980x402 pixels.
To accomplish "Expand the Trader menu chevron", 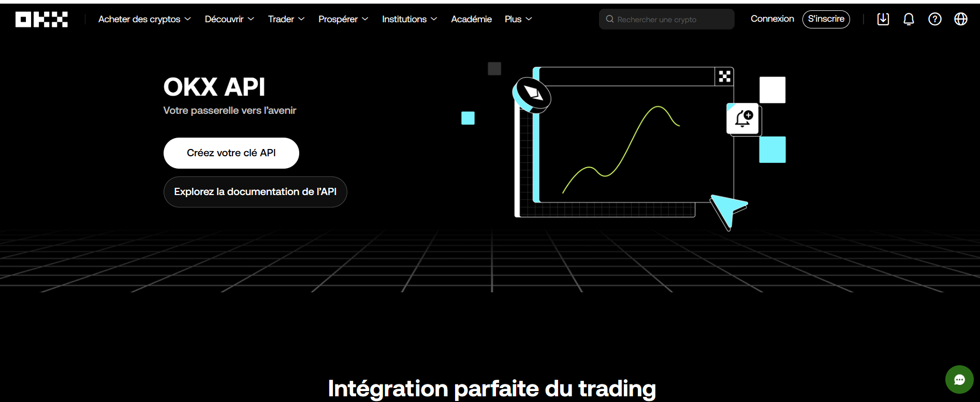I will [301, 19].
